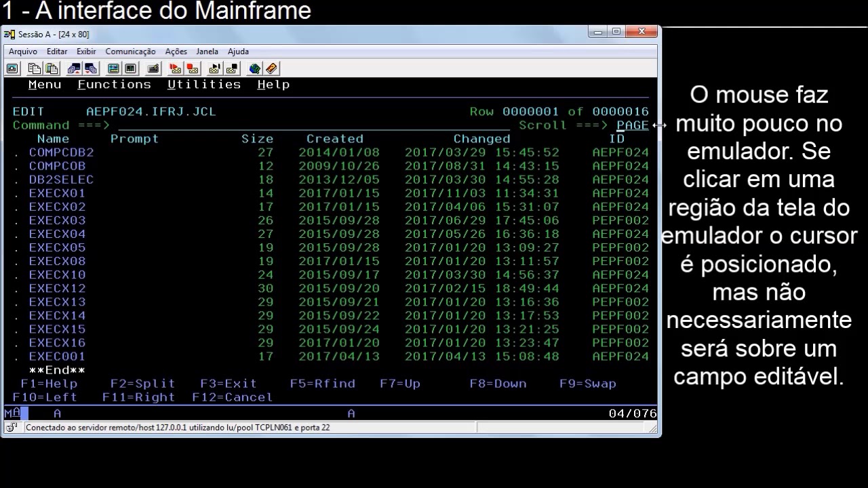Open the ISPF Help pull-down

[x=273, y=85]
